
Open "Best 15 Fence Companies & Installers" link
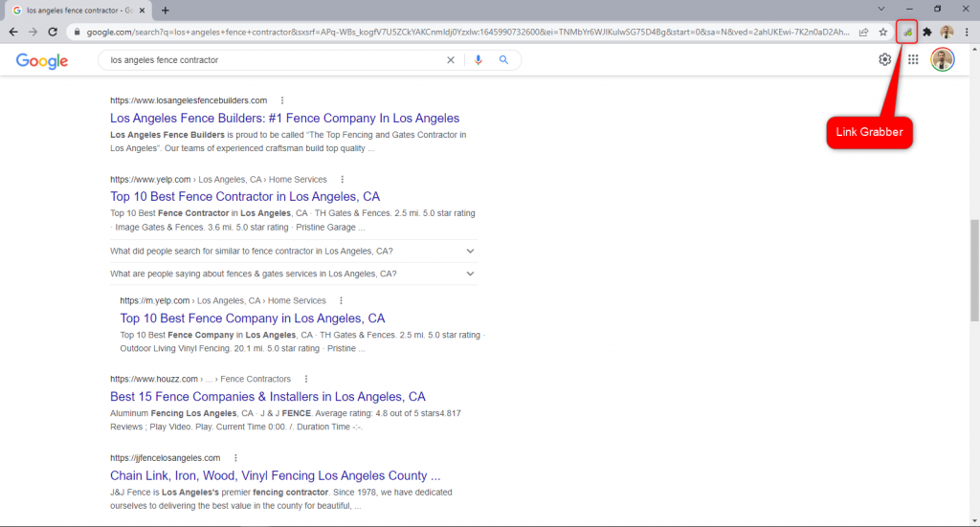tap(268, 397)
